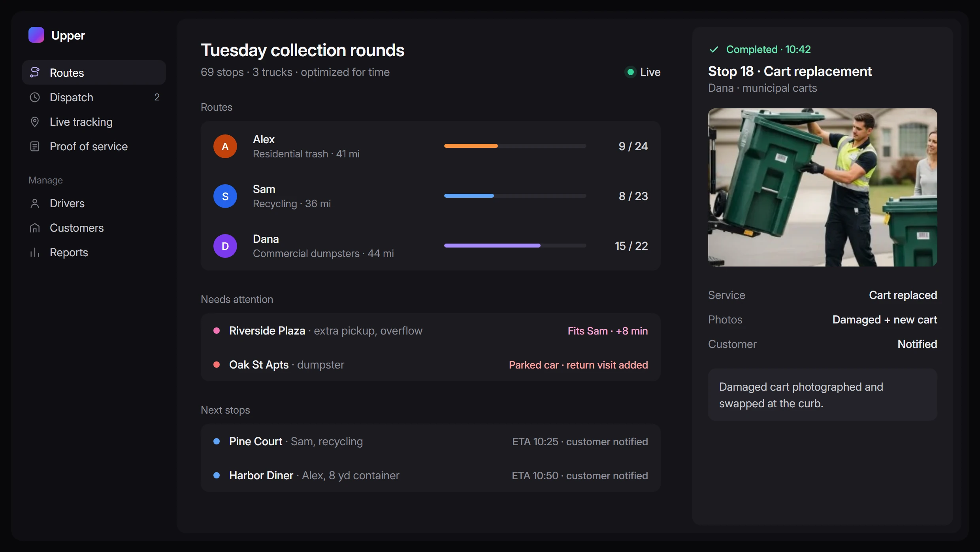The height and width of the screenshot is (552, 980).
Task: Click Fits Sam · +8 min suggestion
Action: 608,331
